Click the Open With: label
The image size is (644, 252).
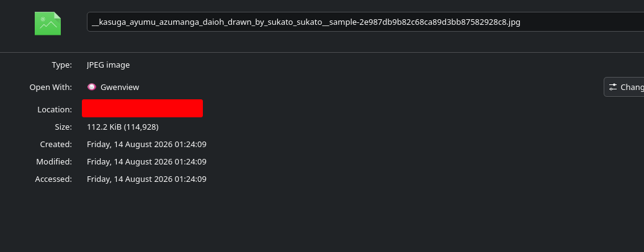[x=50, y=87]
